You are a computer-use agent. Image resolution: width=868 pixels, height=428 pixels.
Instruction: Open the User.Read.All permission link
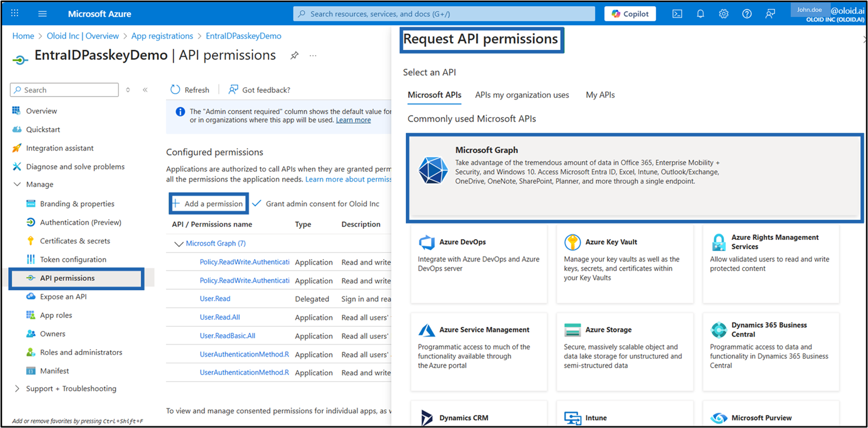pos(220,317)
